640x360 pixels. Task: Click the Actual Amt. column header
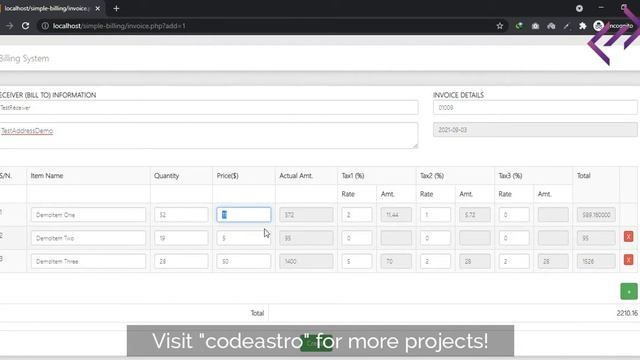pos(296,176)
